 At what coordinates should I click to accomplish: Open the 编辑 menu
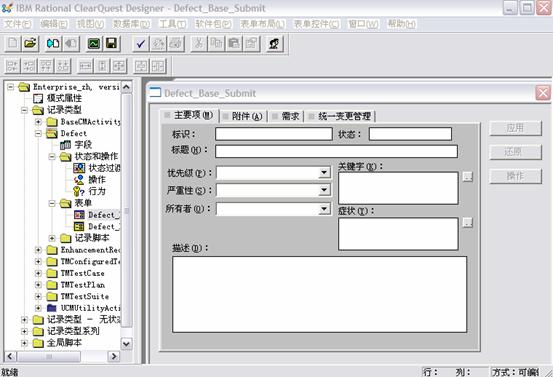(54, 24)
